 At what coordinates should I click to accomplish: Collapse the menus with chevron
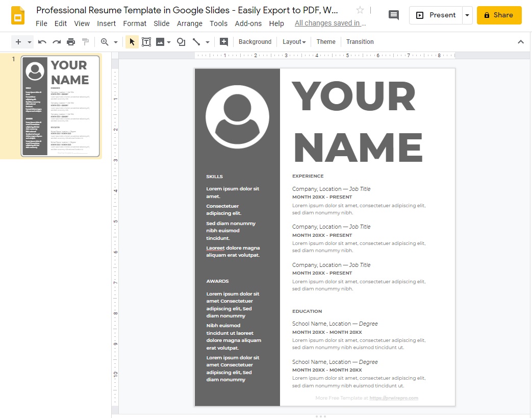(x=520, y=42)
